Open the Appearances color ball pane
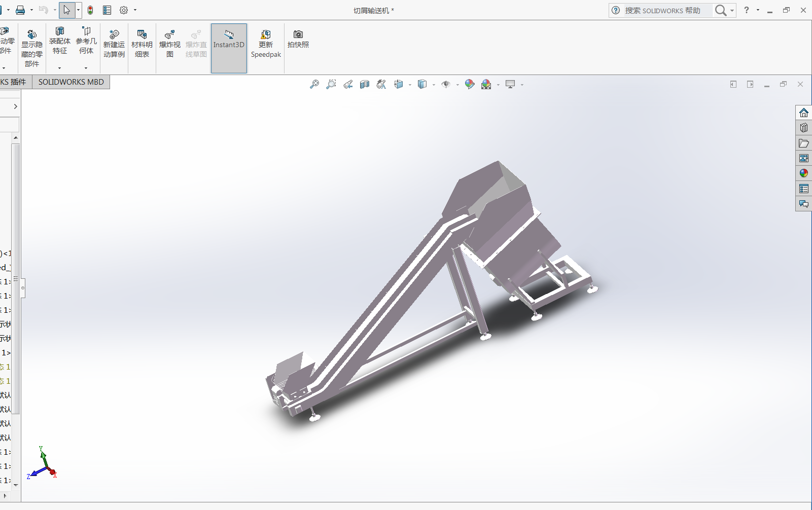This screenshot has width=812, height=510. 804,173
